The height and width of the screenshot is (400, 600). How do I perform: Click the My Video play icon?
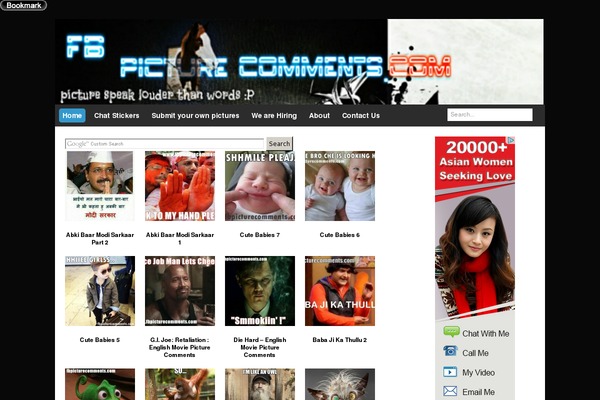pyautogui.click(x=450, y=372)
